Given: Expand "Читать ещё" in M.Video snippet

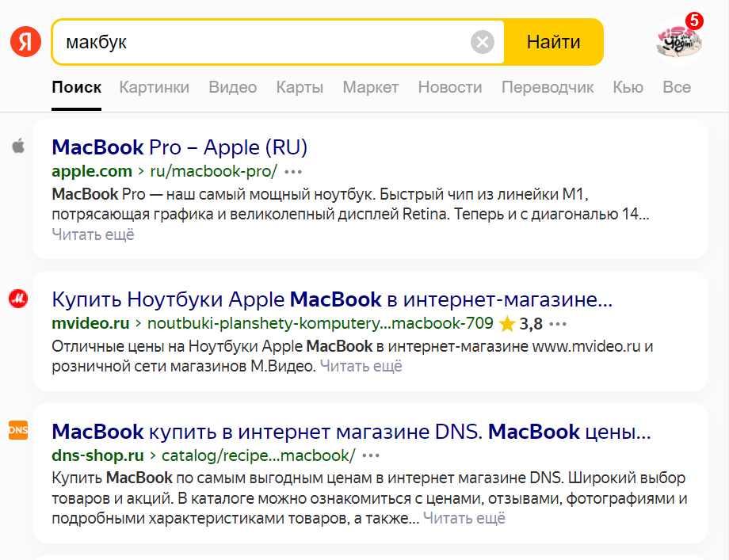Looking at the screenshot, I should (361, 366).
